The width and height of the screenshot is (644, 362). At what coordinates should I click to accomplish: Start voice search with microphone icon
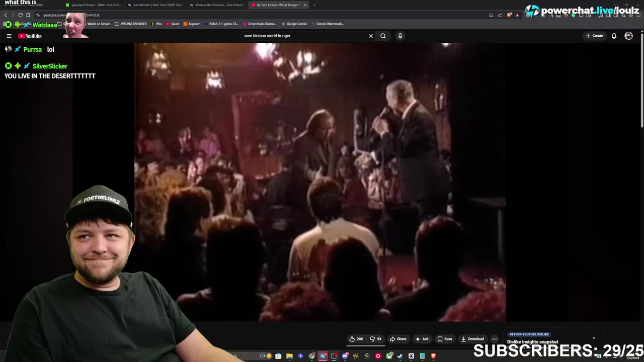pyautogui.click(x=400, y=36)
